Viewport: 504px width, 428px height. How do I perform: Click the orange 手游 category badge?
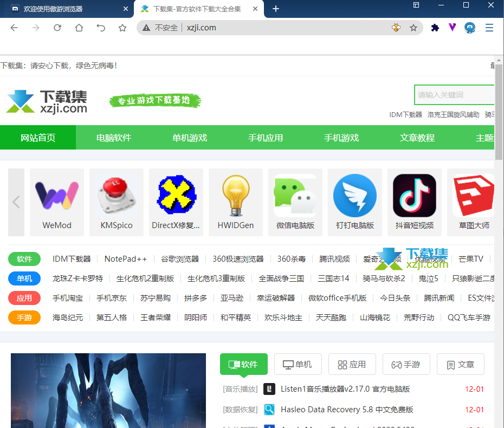click(24, 318)
